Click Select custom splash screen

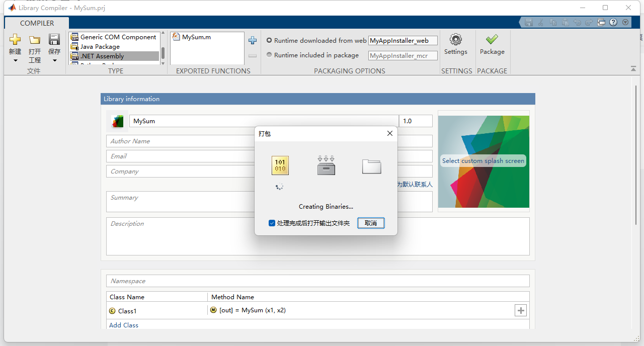(483, 161)
